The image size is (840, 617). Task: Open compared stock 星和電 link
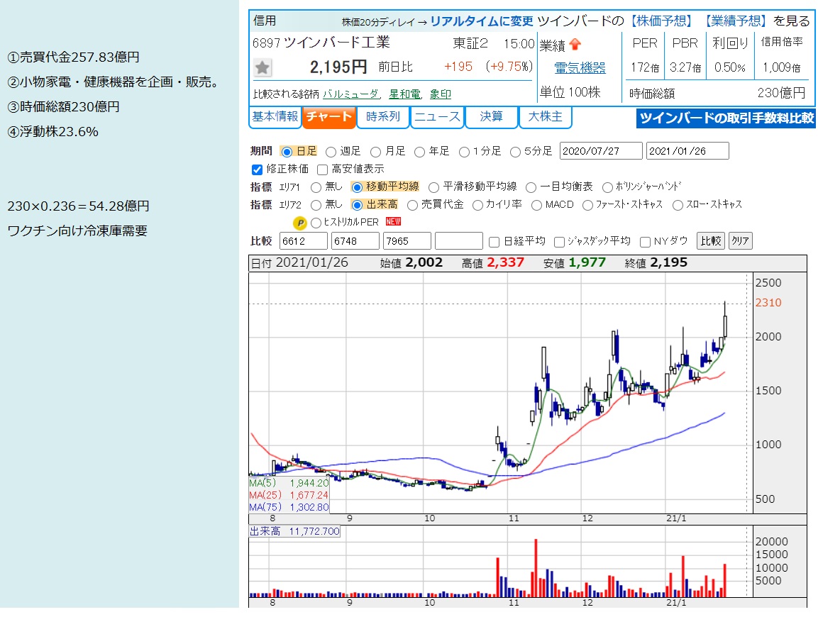pos(405,94)
